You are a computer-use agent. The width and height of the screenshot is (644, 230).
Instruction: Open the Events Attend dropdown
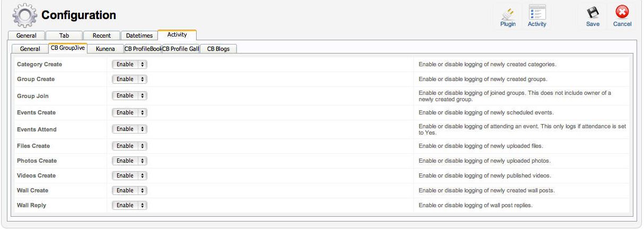click(129, 129)
